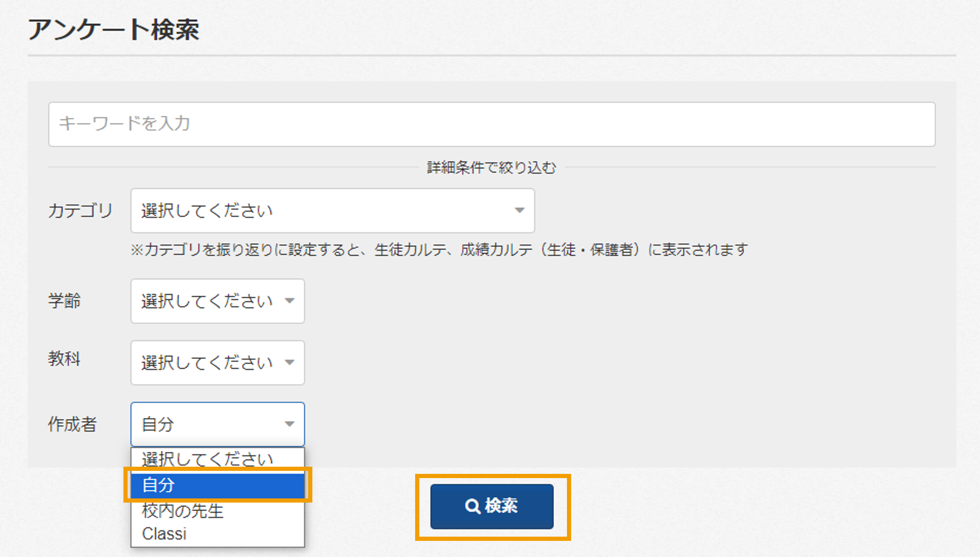Click the キーワードを入力 search field
The image size is (980, 557).
[492, 124]
